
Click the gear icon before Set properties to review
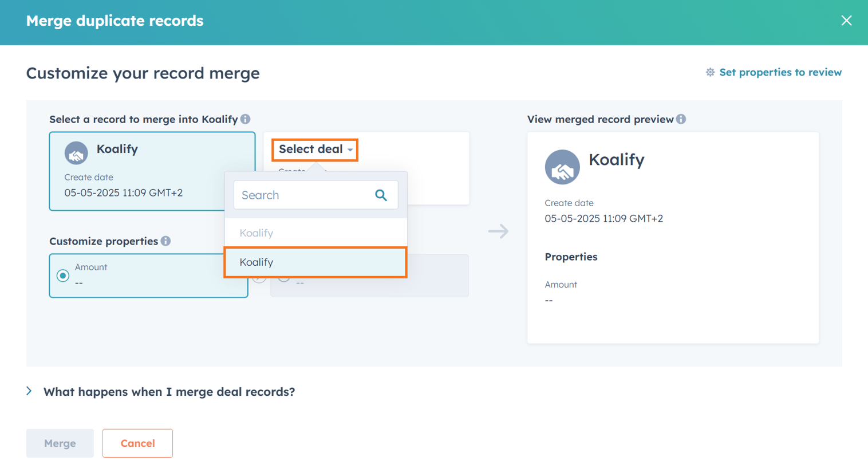[x=709, y=72]
